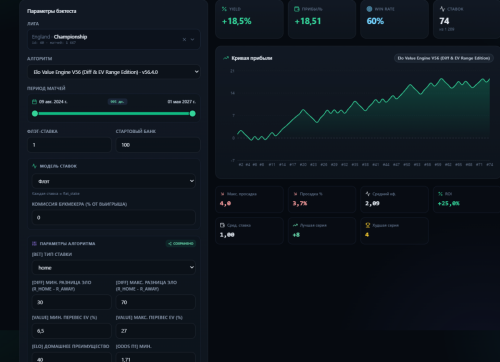Screen dimensions: 500x362
Task: Click the min EV overlay input with 6,5
Action: 72,331
